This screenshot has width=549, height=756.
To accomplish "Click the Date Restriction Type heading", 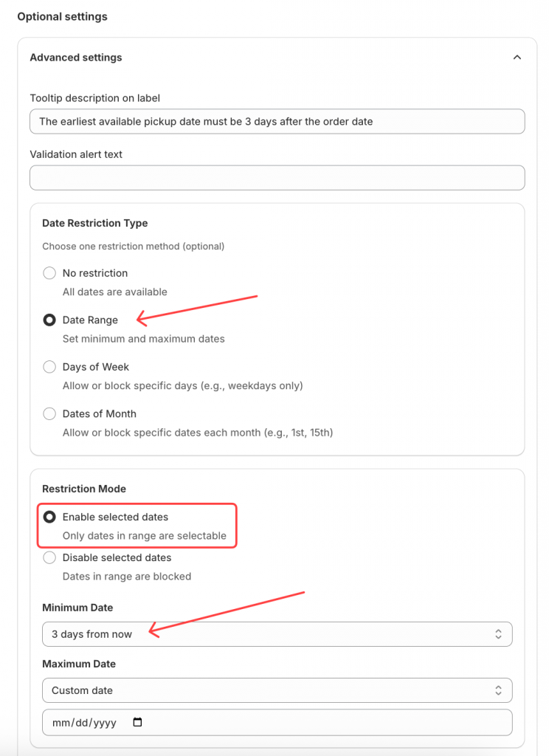I will (95, 223).
